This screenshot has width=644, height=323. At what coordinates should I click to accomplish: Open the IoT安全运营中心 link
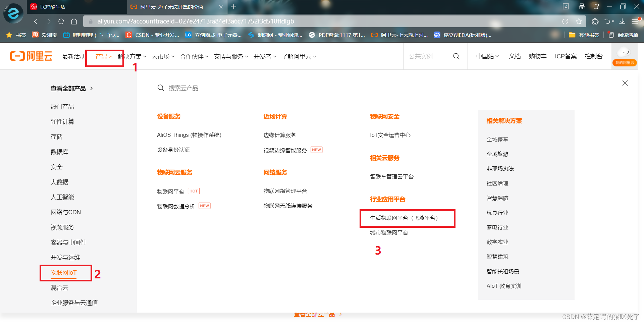(x=390, y=135)
